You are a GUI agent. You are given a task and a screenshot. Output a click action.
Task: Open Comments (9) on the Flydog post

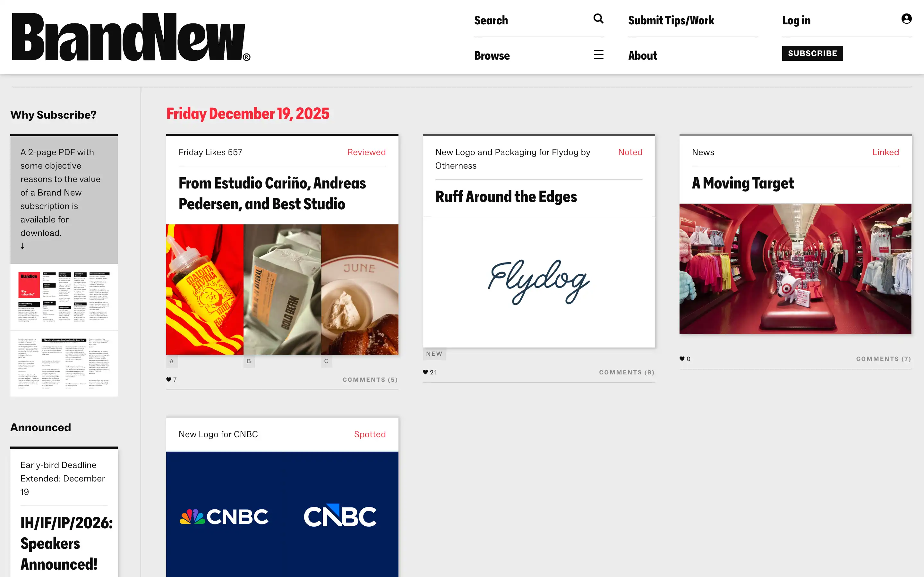click(x=626, y=372)
